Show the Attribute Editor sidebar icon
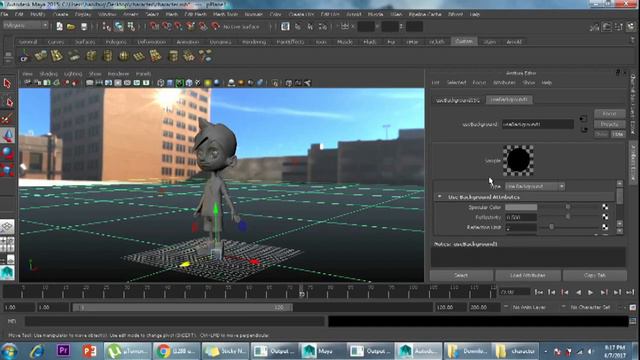 607,27
